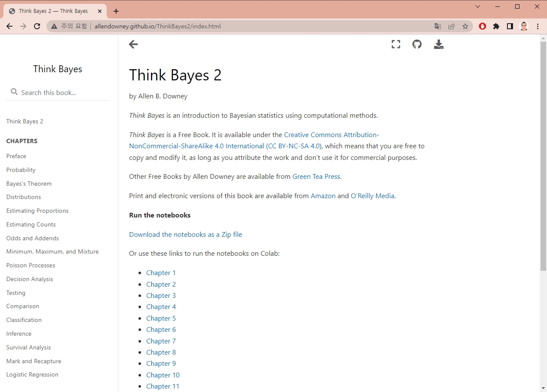The height and width of the screenshot is (392, 547).
Task: Reload the page
Action: (37, 26)
